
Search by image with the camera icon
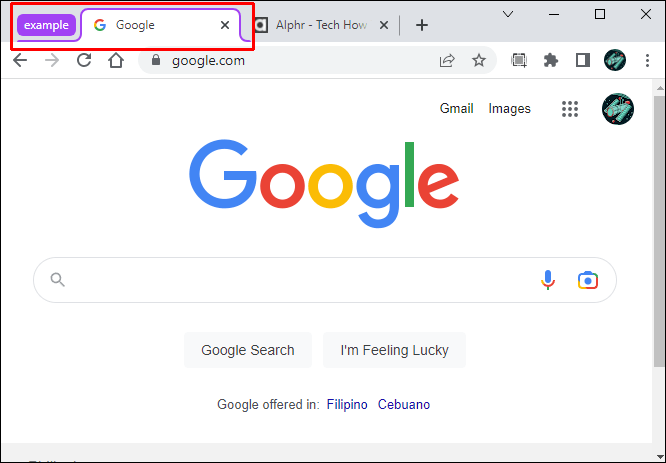(x=587, y=280)
